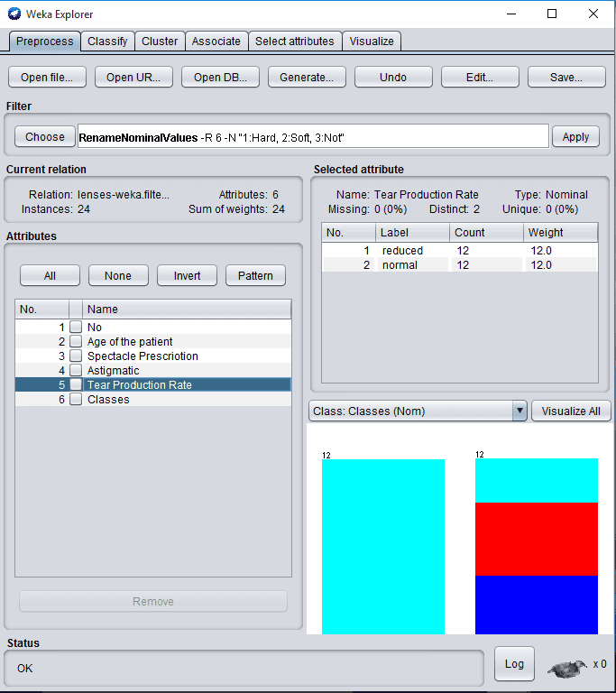Click the Open DB... button
The height and width of the screenshot is (693, 616).
[220, 78]
